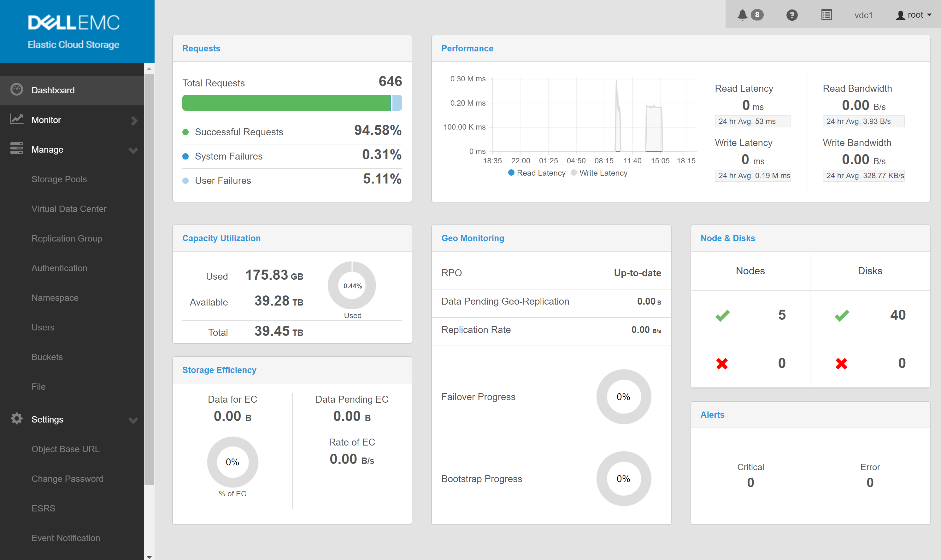Click the Critical alerts count

click(750, 482)
